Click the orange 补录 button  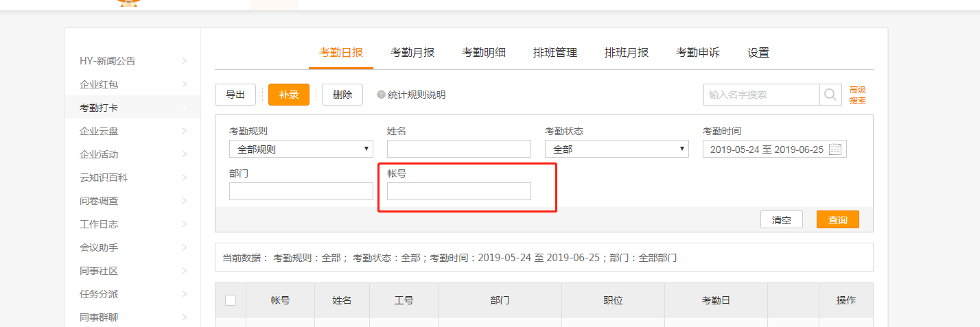(289, 95)
